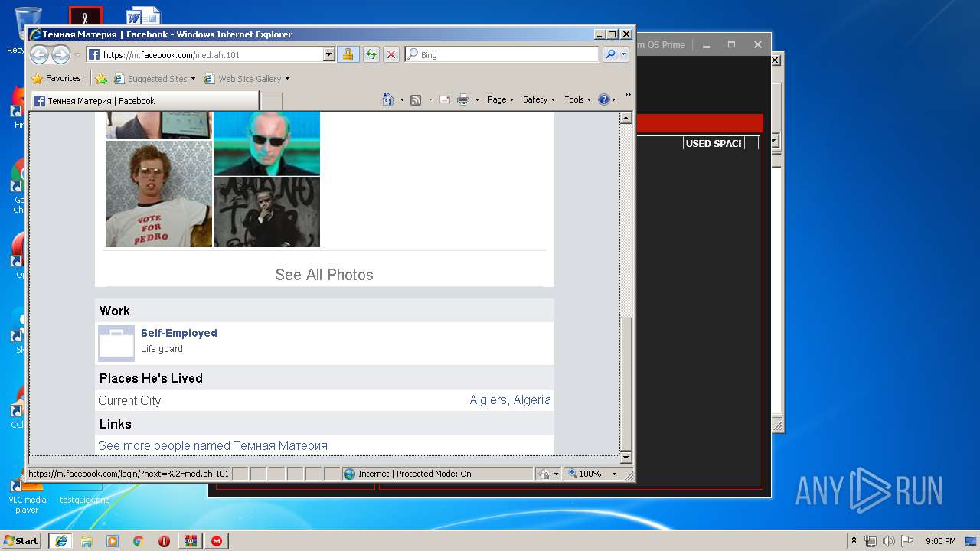Open the Suggested Sites link
Viewport: 980px width, 551px height.
tap(154, 79)
